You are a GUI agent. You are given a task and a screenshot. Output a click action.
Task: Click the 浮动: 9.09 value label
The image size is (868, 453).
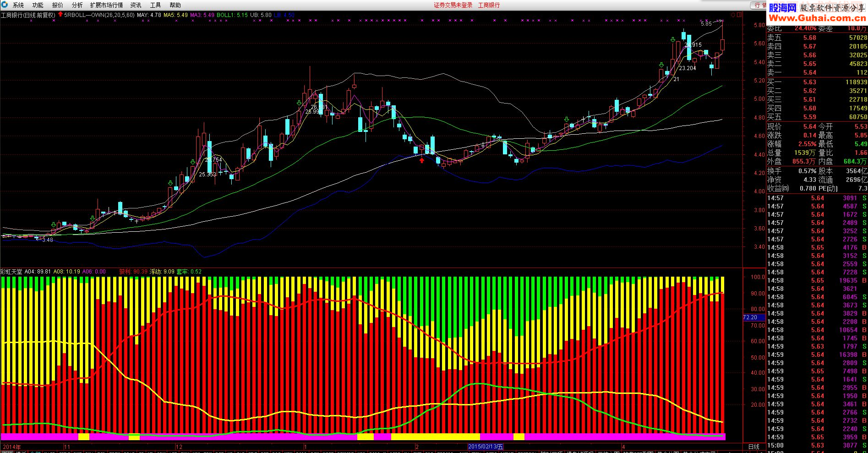162,272
